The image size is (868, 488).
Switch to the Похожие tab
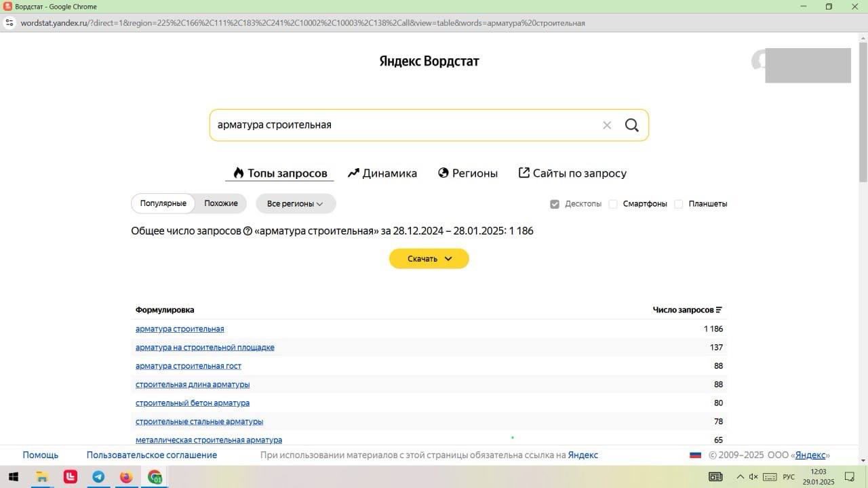tap(220, 203)
